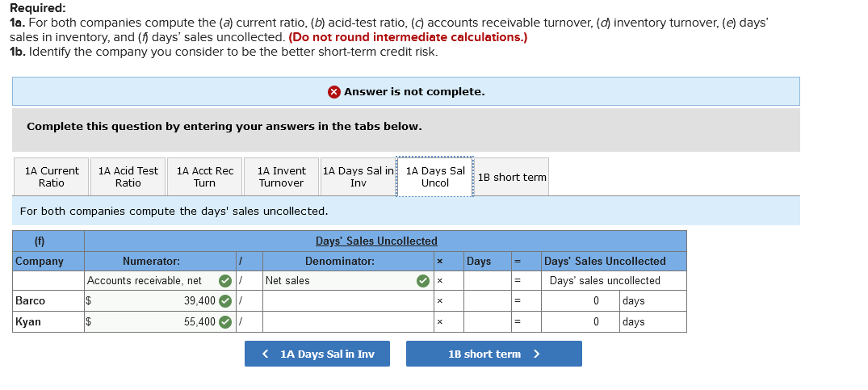868x390 pixels.
Task: Click Barco numerator value 39,400
Action: click(199, 301)
